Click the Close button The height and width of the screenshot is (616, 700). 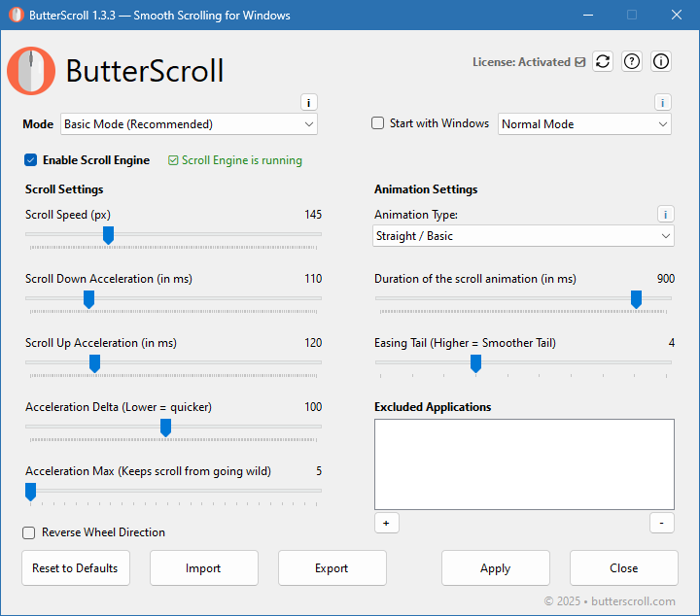pos(623,567)
